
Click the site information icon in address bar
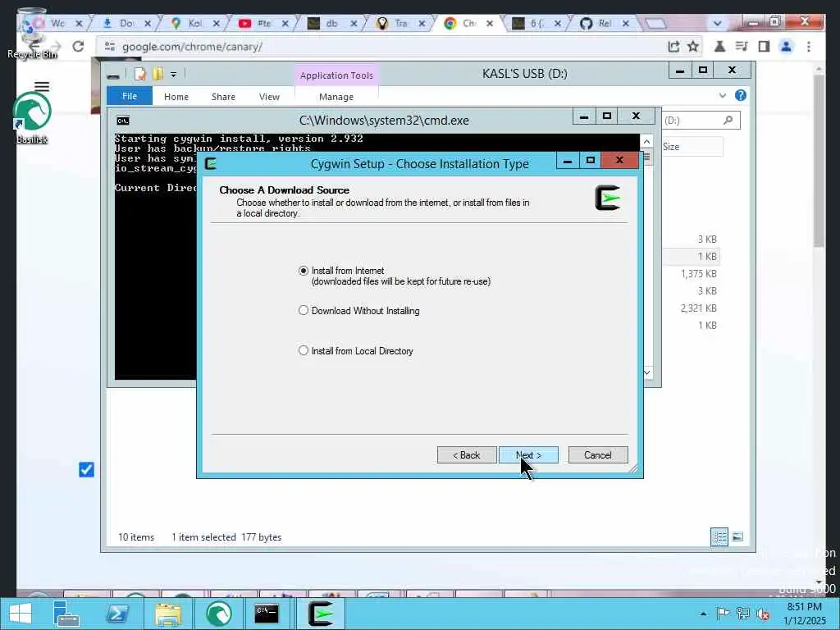(110, 47)
